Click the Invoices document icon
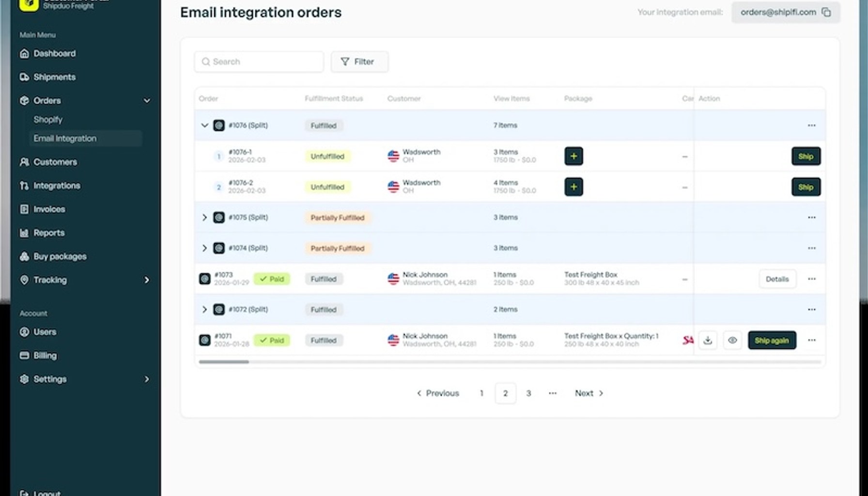This screenshot has width=868, height=496. point(24,209)
